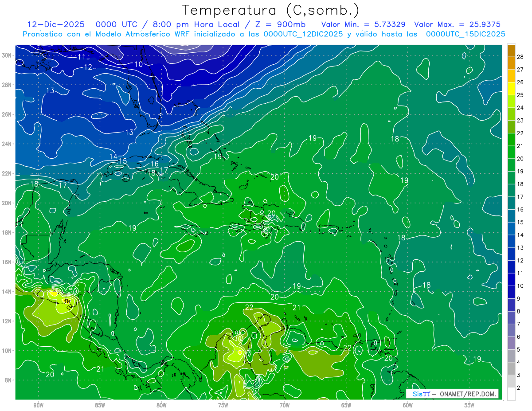
Task: Click legend color band between 20 and 21
Action: point(511,152)
